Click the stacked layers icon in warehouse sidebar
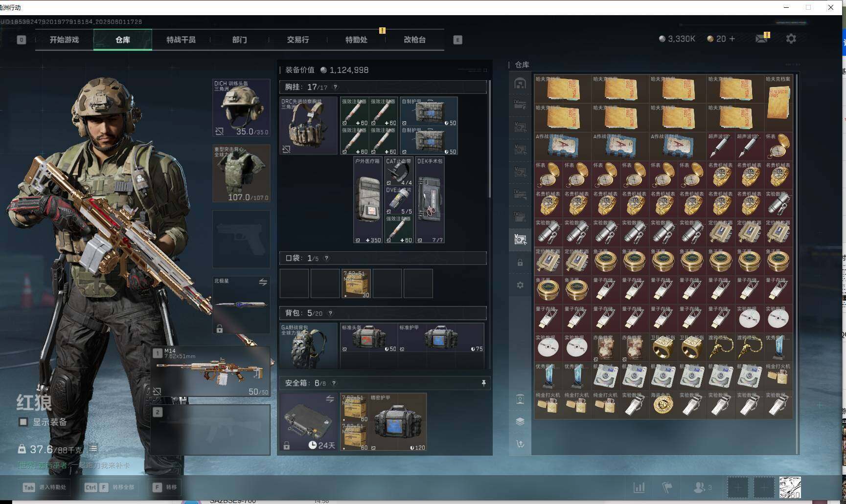This screenshot has height=504, width=846. (520, 421)
